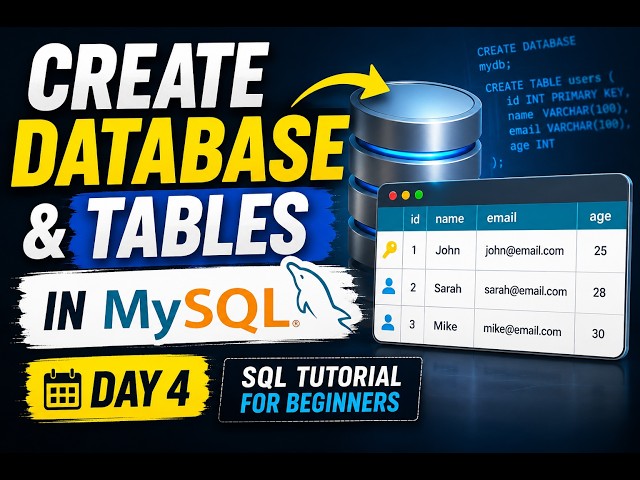Click the 'FOR BEGINNERS' text
The width and height of the screenshot is (640, 480).
[320, 402]
